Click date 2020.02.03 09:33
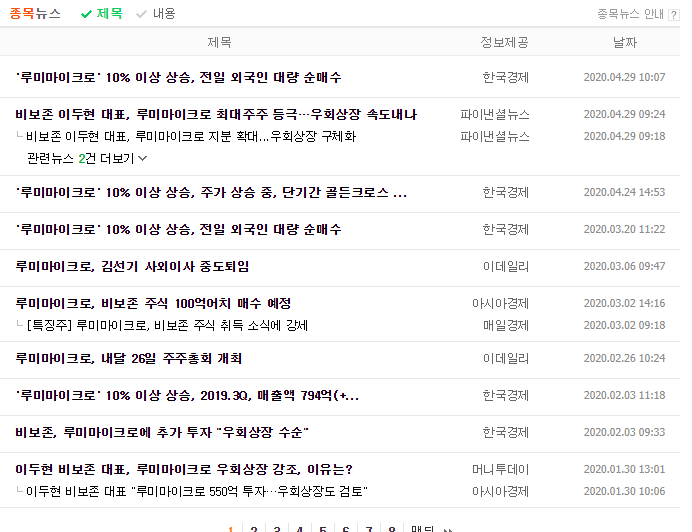 coord(624,432)
